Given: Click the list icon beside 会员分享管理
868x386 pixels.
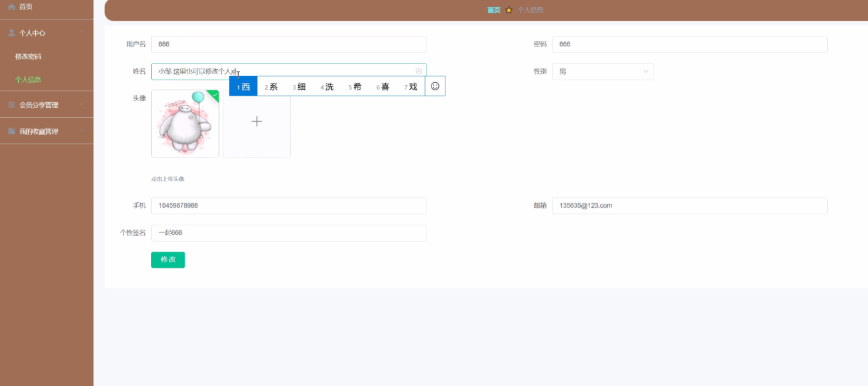Looking at the screenshot, I should coord(11,105).
